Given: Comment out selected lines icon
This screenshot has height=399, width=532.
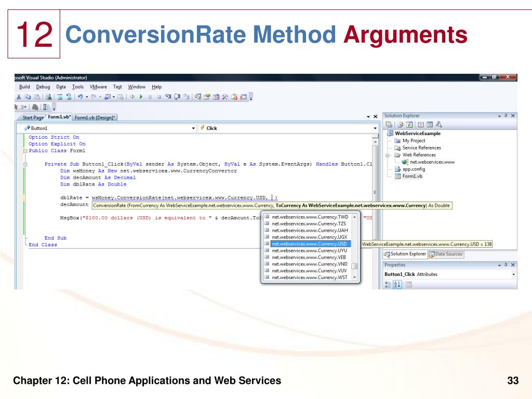Looking at the screenshot, I should coord(60,97).
